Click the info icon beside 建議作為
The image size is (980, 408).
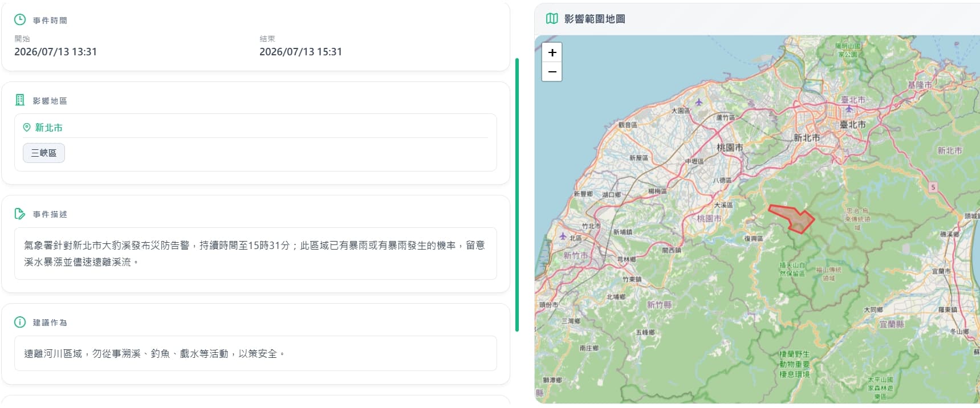click(x=20, y=322)
